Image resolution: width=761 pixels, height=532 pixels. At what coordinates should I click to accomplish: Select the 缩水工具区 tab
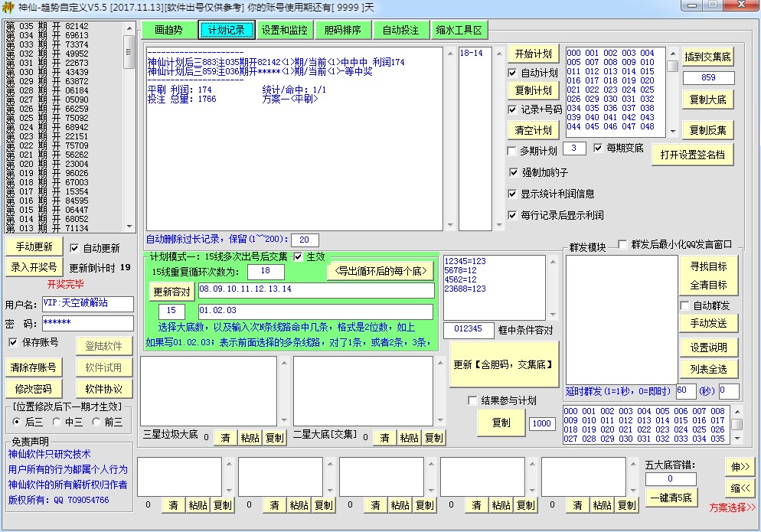point(459,30)
